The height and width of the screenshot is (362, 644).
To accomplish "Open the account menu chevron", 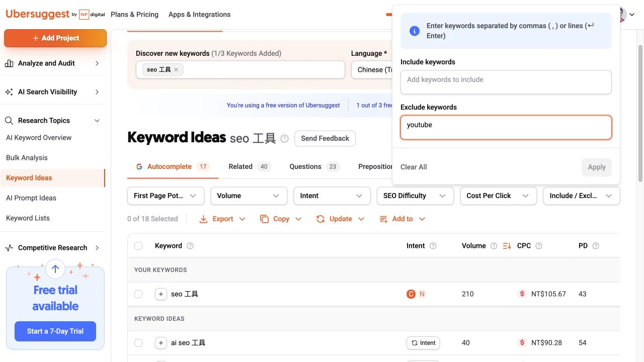I will pos(632,15).
